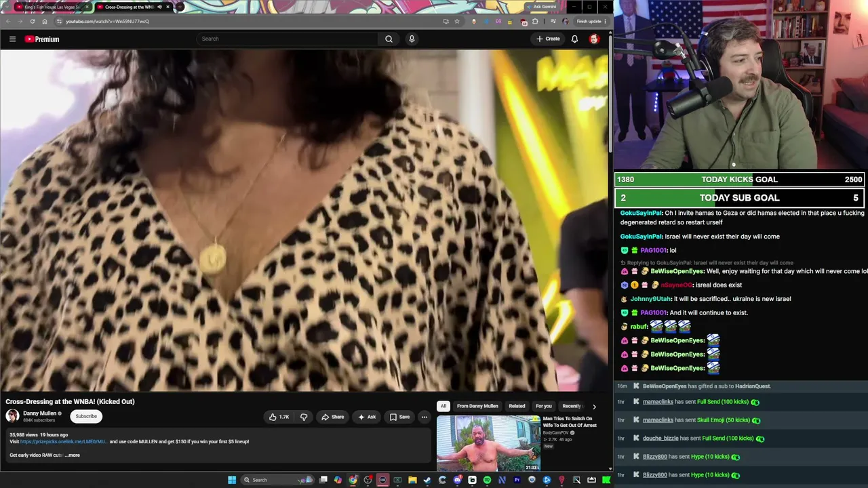Share the video
This screenshot has width=868, height=488.
pyautogui.click(x=332, y=417)
